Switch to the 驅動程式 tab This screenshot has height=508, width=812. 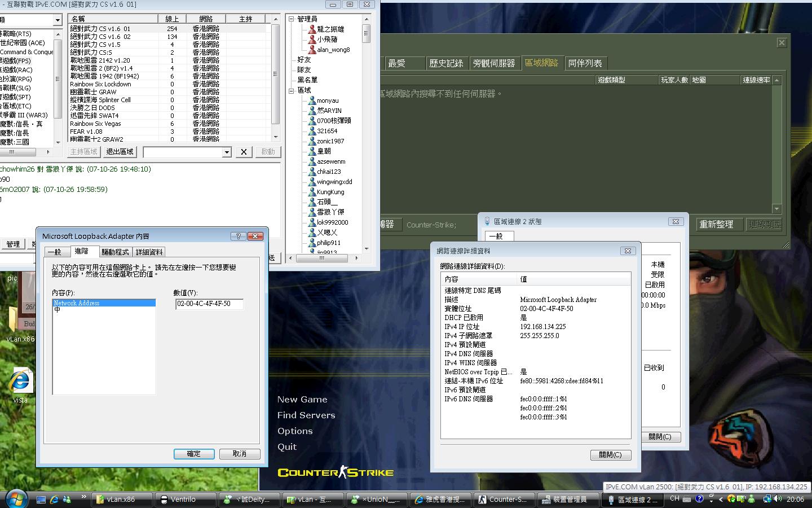click(115, 252)
